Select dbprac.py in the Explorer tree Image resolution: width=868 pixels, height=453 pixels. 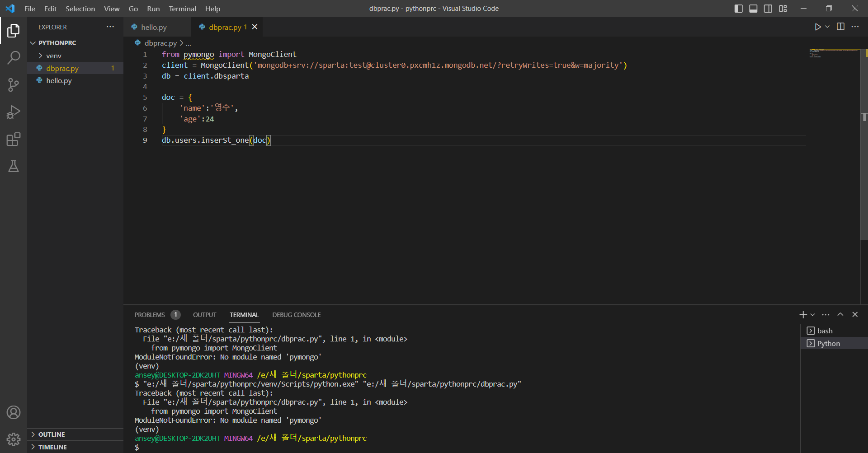tap(75, 68)
